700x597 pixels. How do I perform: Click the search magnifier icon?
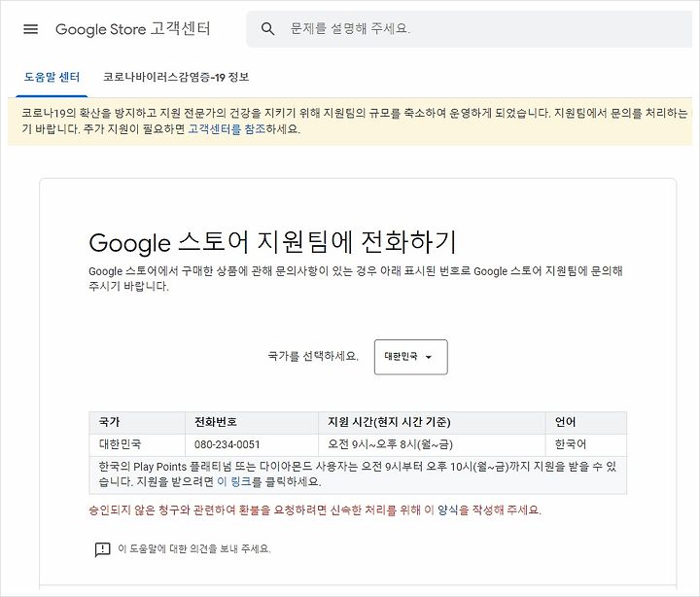click(x=267, y=29)
